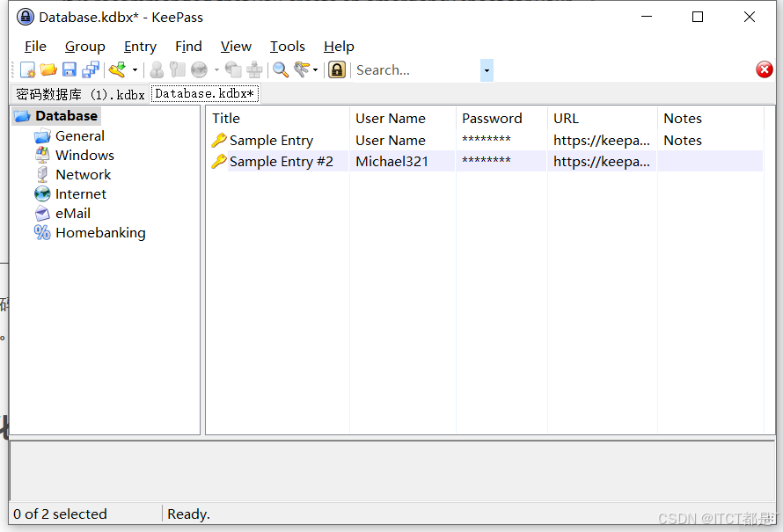This screenshot has height=532, width=783.
Task: Switch to the Database.kdbx* tab
Action: pyautogui.click(x=204, y=93)
